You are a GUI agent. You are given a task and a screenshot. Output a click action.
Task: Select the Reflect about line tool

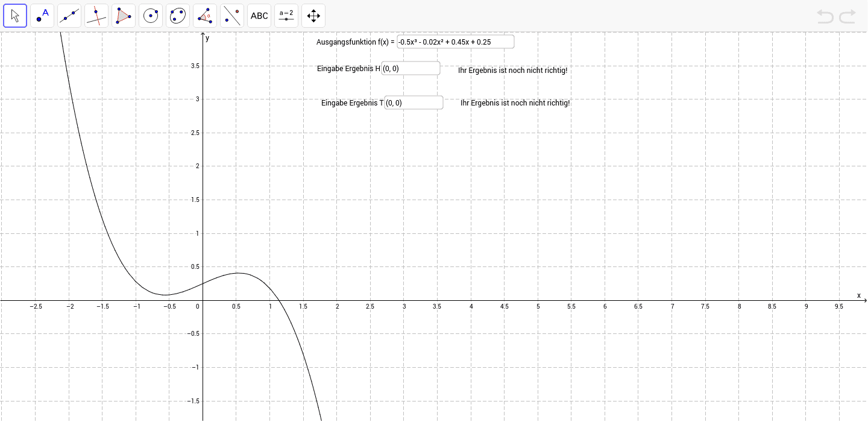[x=232, y=16]
